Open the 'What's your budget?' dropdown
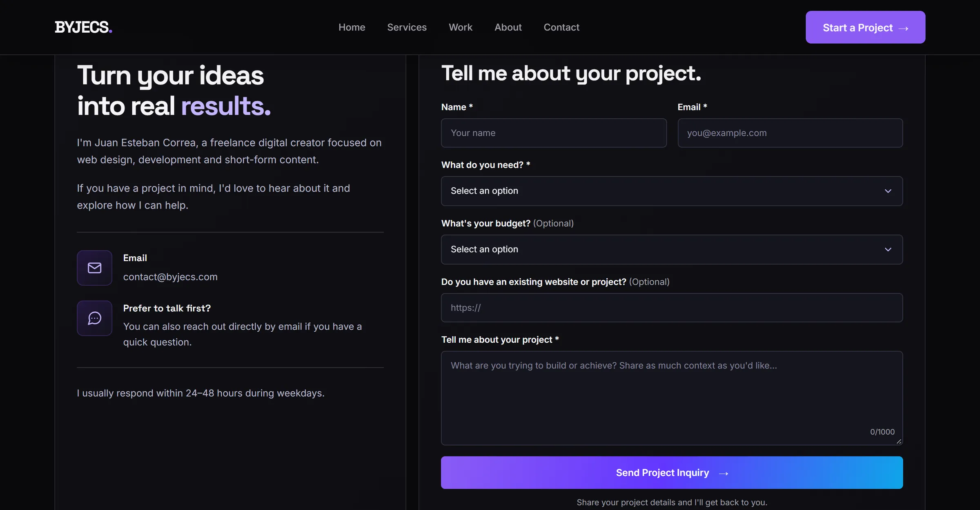This screenshot has width=980, height=510. pyautogui.click(x=672, y=249)
